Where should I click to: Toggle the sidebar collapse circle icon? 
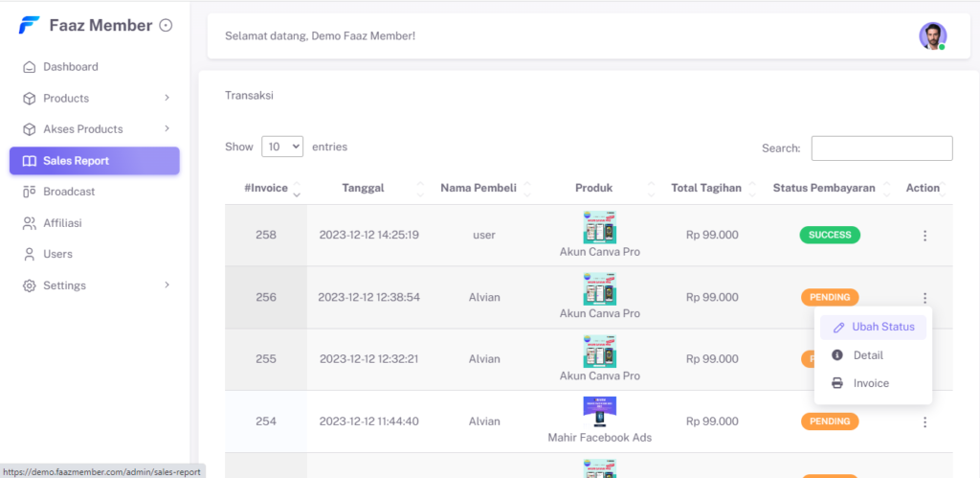point(166,26)
